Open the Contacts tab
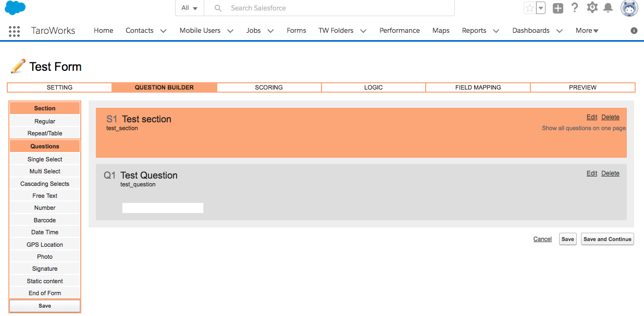The height and width of the screenshot is (316, 644). coord(140,31)
